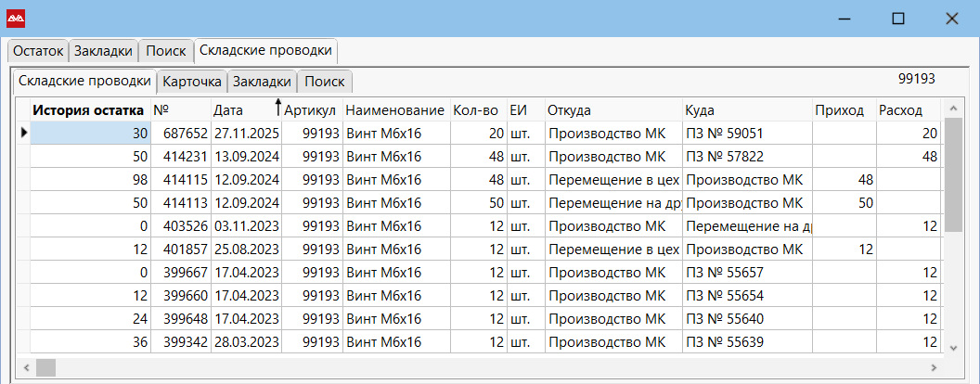Maximize the application window
This screenshot has height=384, width=980.
[897, 19]
